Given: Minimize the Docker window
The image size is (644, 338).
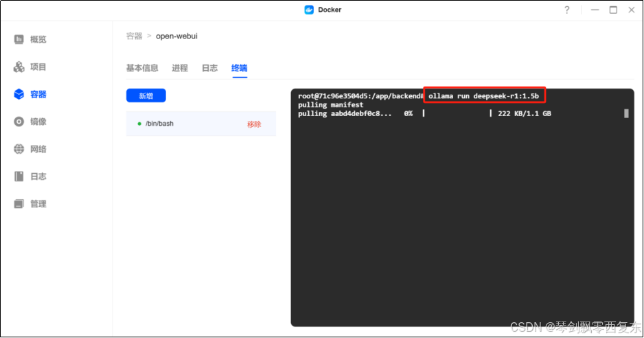Looking at the screenshot, I should (595, 10).
